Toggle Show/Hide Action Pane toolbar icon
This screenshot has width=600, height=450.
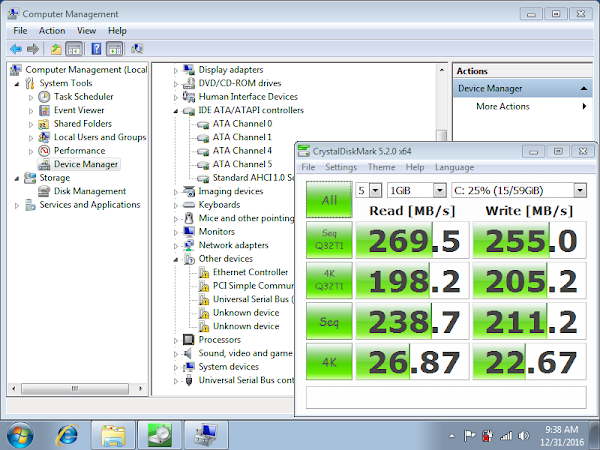point(114,49)
